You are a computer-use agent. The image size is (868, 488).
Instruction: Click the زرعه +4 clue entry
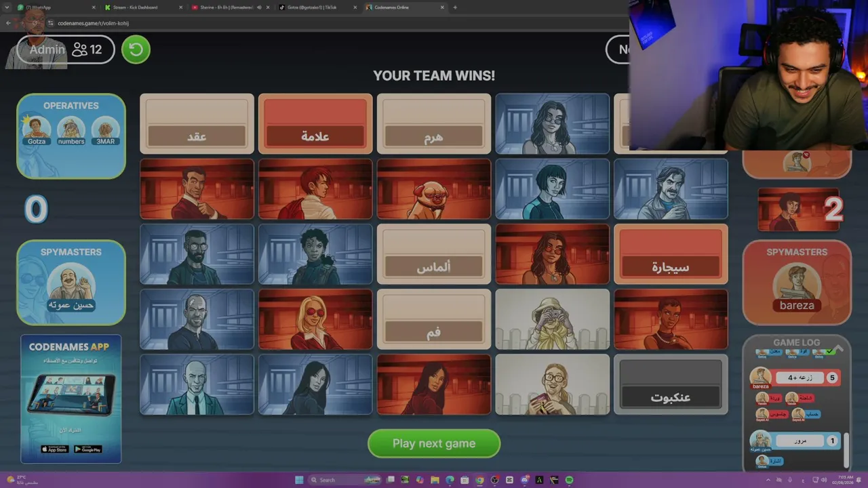(800, 378)
